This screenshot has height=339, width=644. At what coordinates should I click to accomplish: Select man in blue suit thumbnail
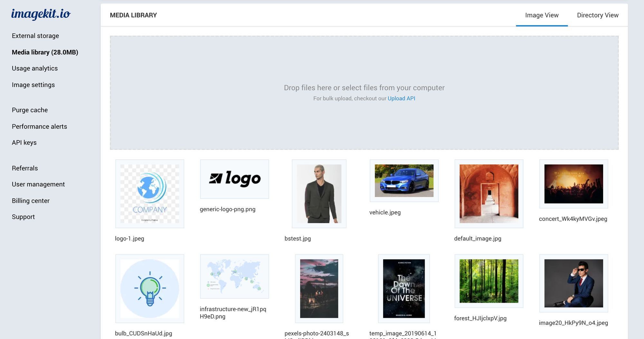point(574,283)
